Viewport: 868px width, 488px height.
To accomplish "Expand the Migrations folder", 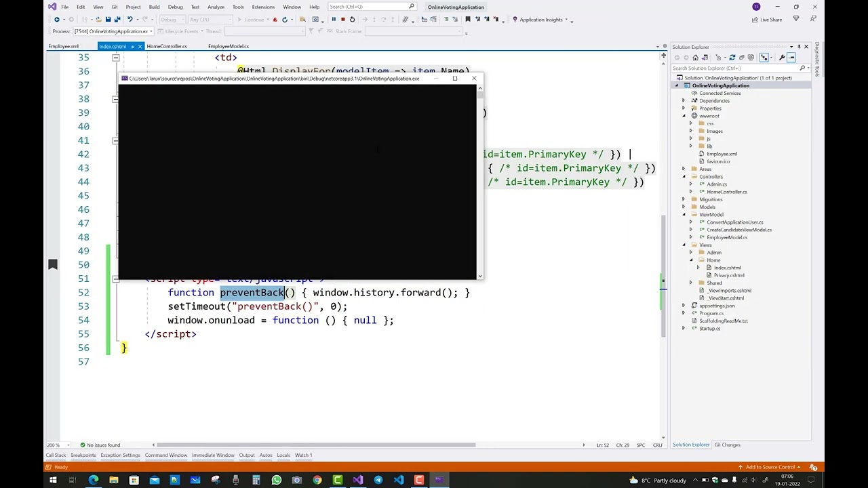I will tap(684, 199).
